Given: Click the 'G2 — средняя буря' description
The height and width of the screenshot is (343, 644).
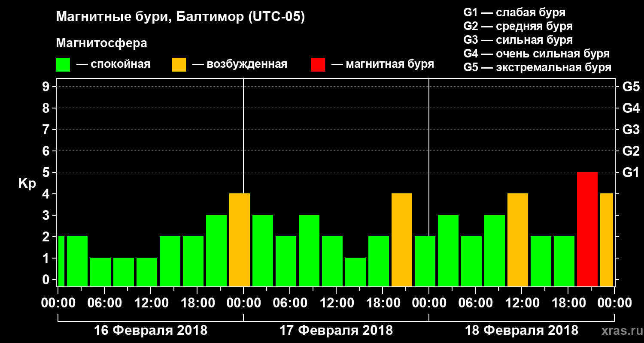Looking at the screenshot, I should coord(518,26).
